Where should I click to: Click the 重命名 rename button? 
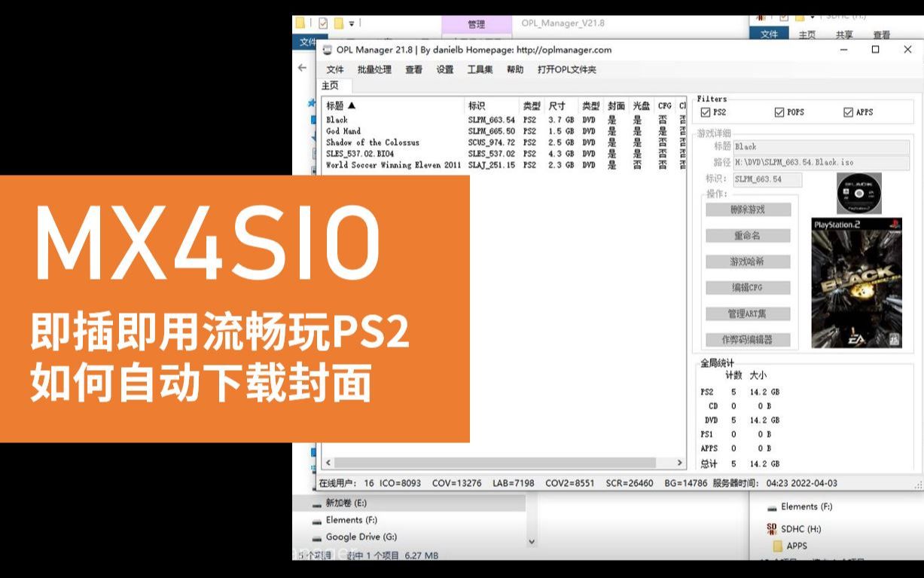tap(747, 235)
